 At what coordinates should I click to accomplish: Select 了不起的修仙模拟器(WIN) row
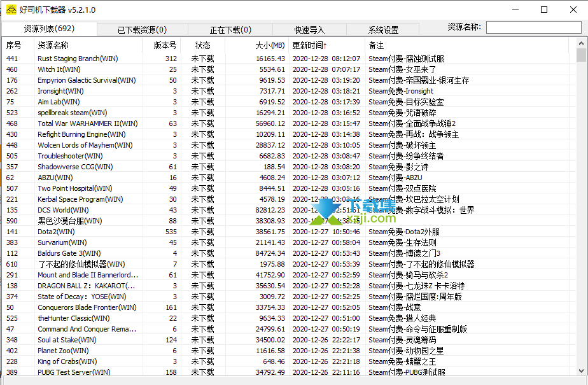[x=290, y=264]
